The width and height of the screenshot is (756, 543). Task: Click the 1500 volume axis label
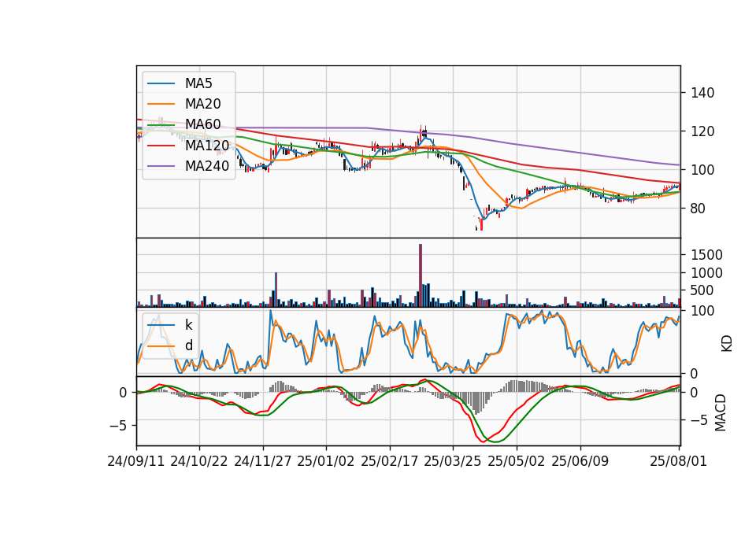coord(707,255)
